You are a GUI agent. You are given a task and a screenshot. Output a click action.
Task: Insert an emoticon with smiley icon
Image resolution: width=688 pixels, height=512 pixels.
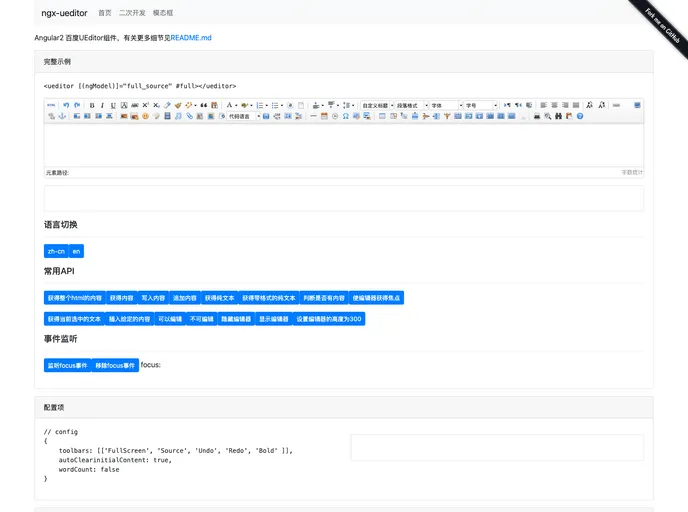coord(145,116)
